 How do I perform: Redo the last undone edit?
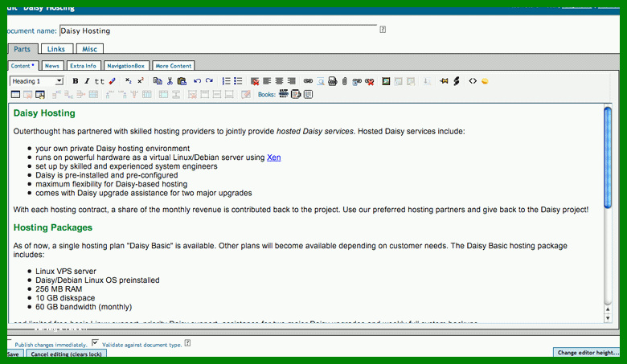(x=209, y=81)
